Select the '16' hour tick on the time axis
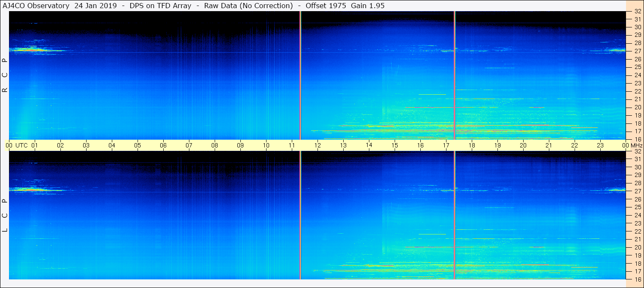644x288 pixels. pos(420,145)
